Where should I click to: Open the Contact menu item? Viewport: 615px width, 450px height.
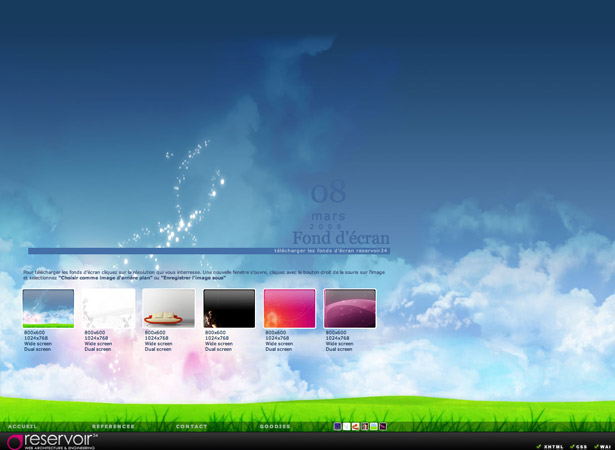(x=192, y=427)
